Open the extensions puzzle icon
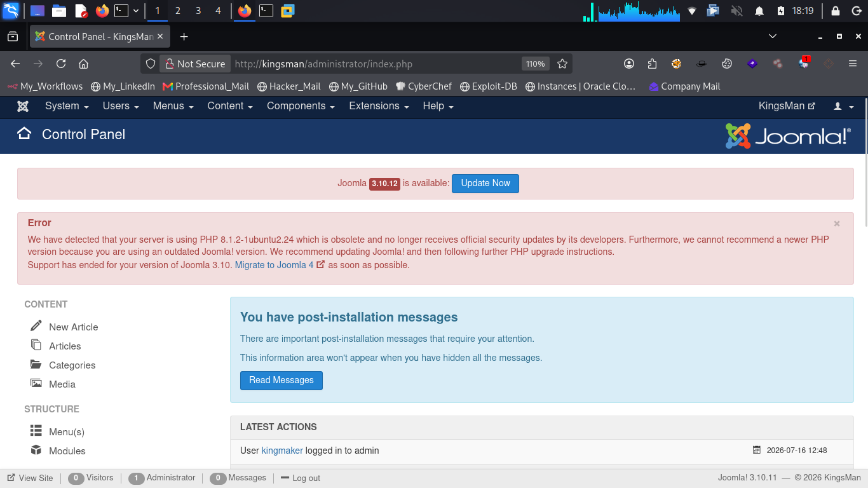This screenshot has width=868, height=488. point(652,64)
